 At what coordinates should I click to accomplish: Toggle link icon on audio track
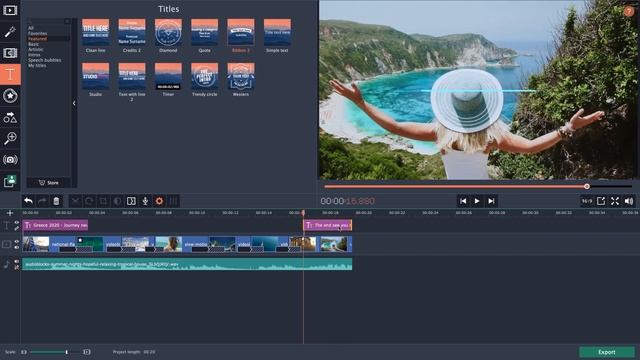(17, 267)
